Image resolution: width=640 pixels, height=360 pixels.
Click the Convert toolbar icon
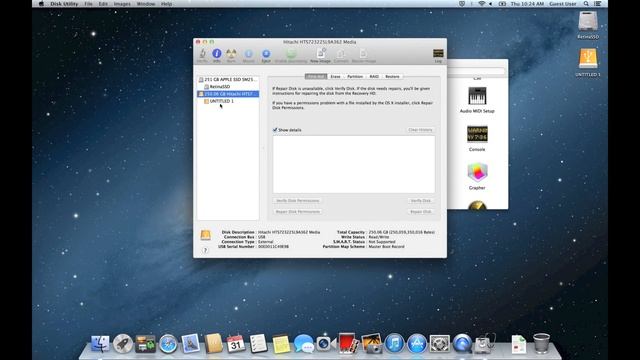tap(341, 55)
